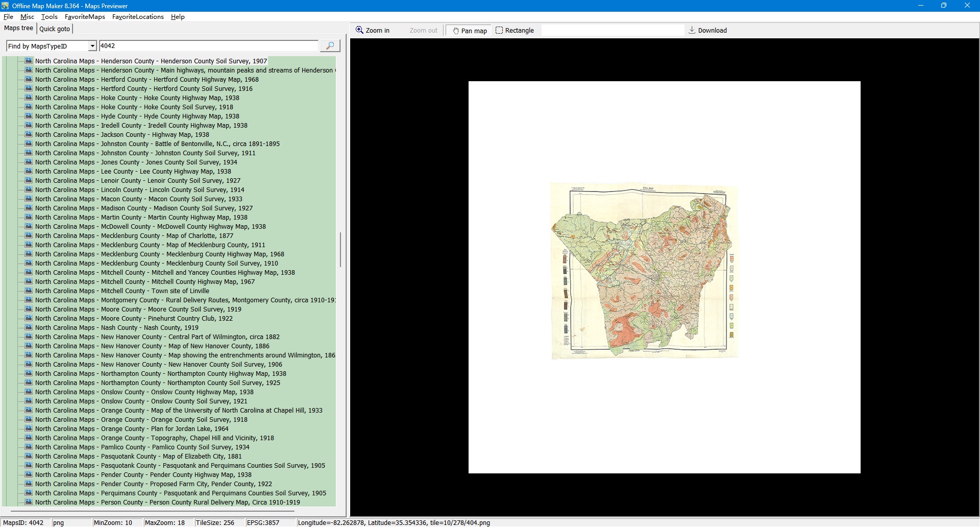Open the Tools menu
Viewport: 980px width, 527px height.
click(x=50, y=17)
